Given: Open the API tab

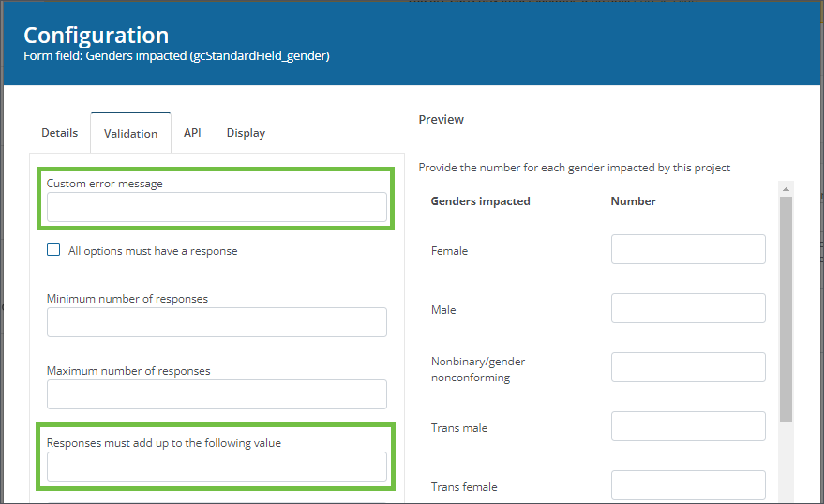Looking at the screenshot, I should tap(192, 133).
